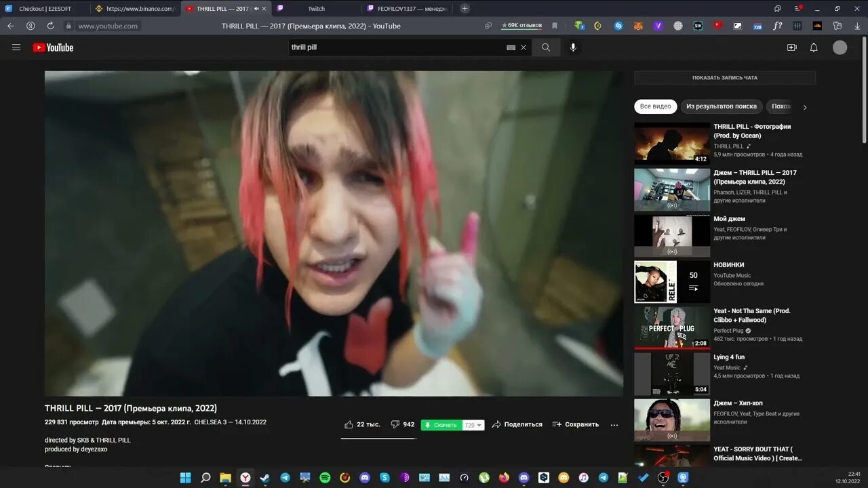
Task: Click 'ПОКАЗАТЬ ЗАПИСЬ ЧАТА' button
Action: click(725, 78)
